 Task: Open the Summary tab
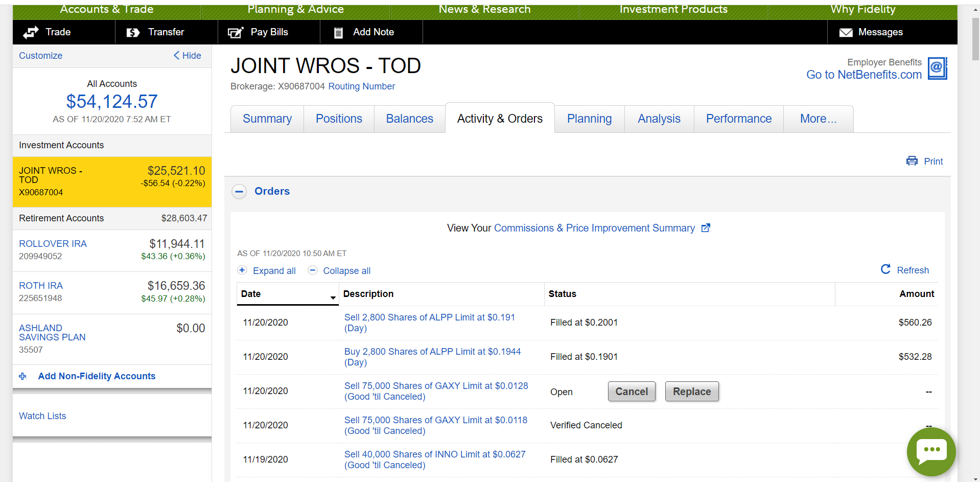click(267, 119)
